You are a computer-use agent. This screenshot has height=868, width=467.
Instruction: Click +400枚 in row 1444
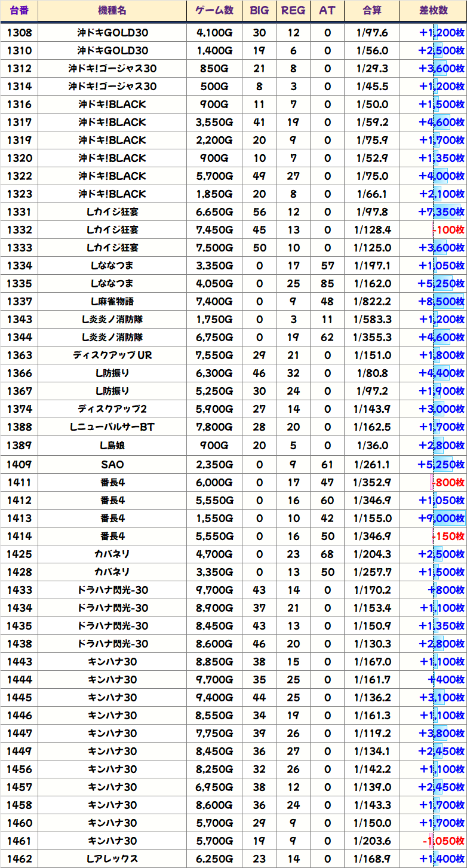click(x=446, y=679)
